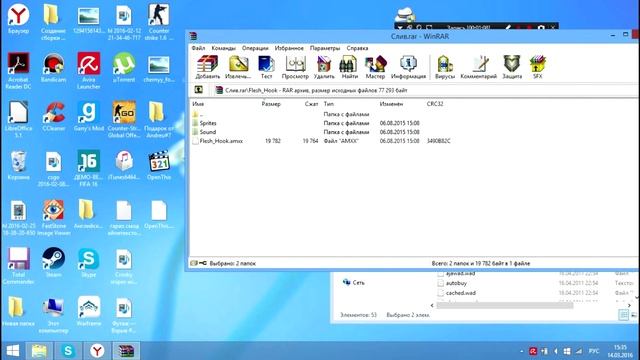
Task: Open the Корзина recycle bin
Action: tap(18, 165)
